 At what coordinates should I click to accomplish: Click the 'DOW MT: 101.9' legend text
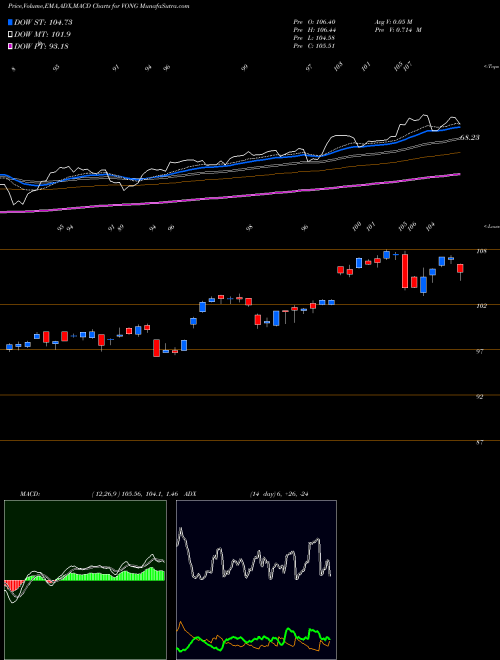[x=42, y=35]
